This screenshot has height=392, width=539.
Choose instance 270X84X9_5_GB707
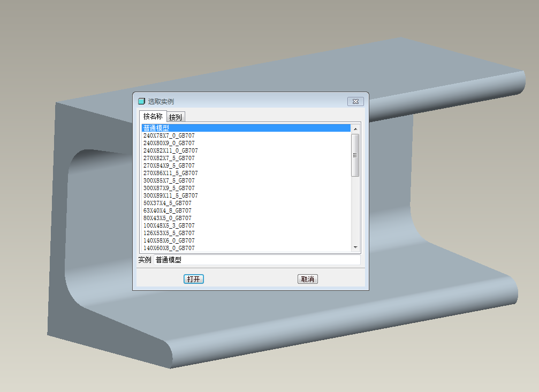pyautogui.click(x=169, y=165)
